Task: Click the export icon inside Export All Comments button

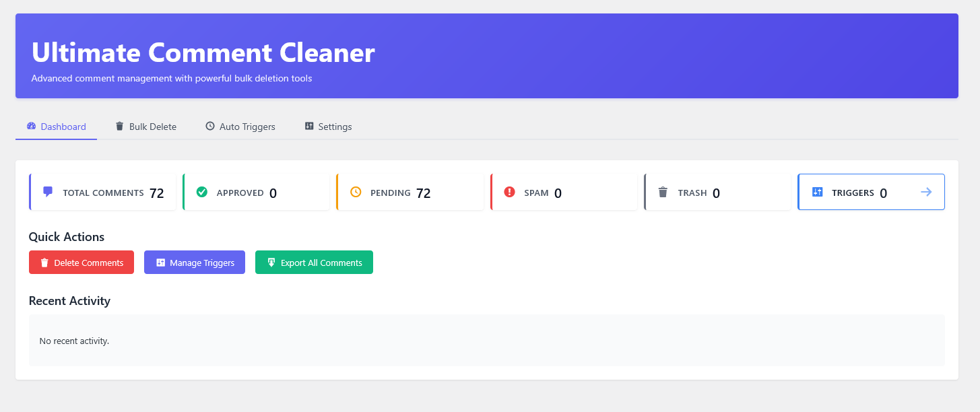Action: [x=271, y=262]
